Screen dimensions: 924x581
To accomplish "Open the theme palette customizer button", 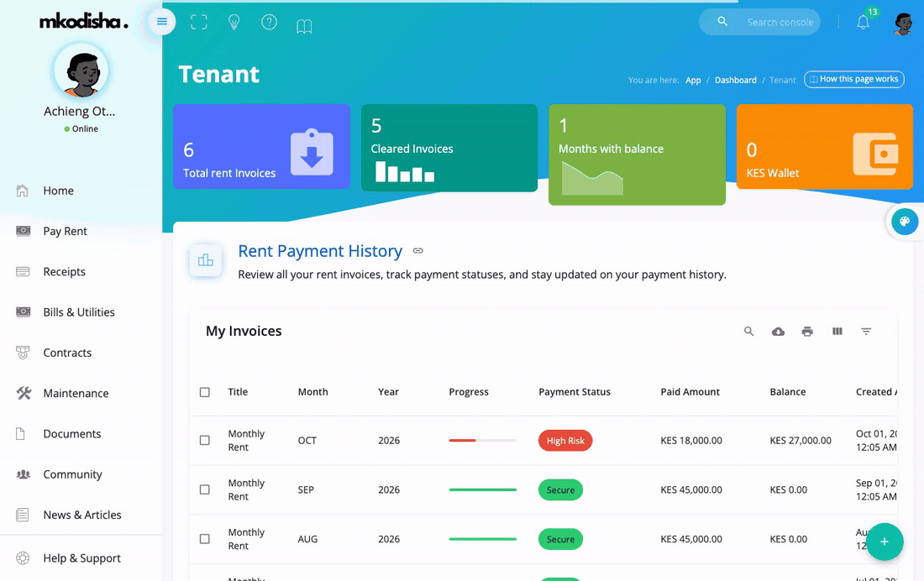I will click(x=905, y=222).
